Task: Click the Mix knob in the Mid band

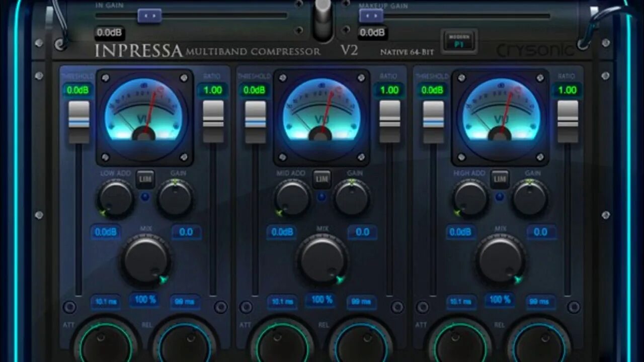Action: click(323, 259)
